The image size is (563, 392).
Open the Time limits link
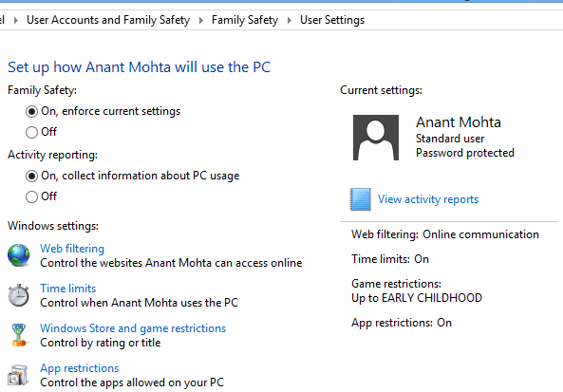(67, 289)
